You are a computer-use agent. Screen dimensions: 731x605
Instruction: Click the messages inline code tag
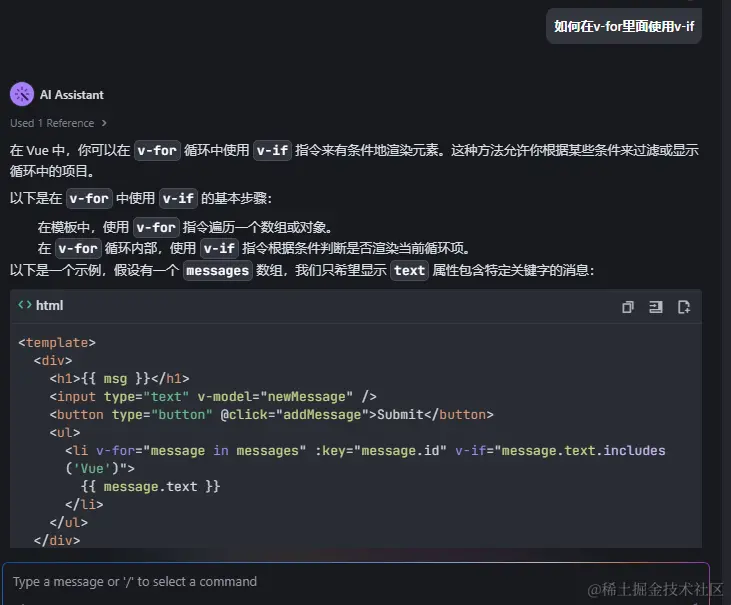(217, 270)
